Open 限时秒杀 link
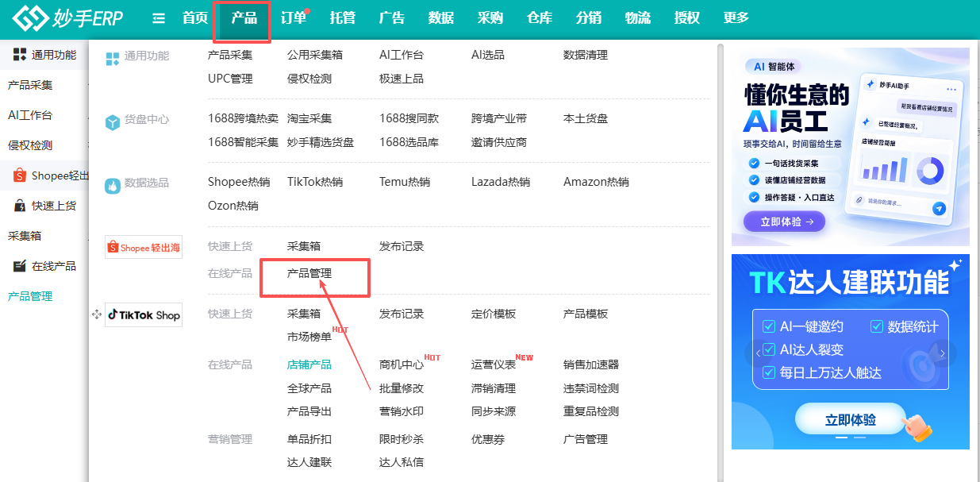 402,439
